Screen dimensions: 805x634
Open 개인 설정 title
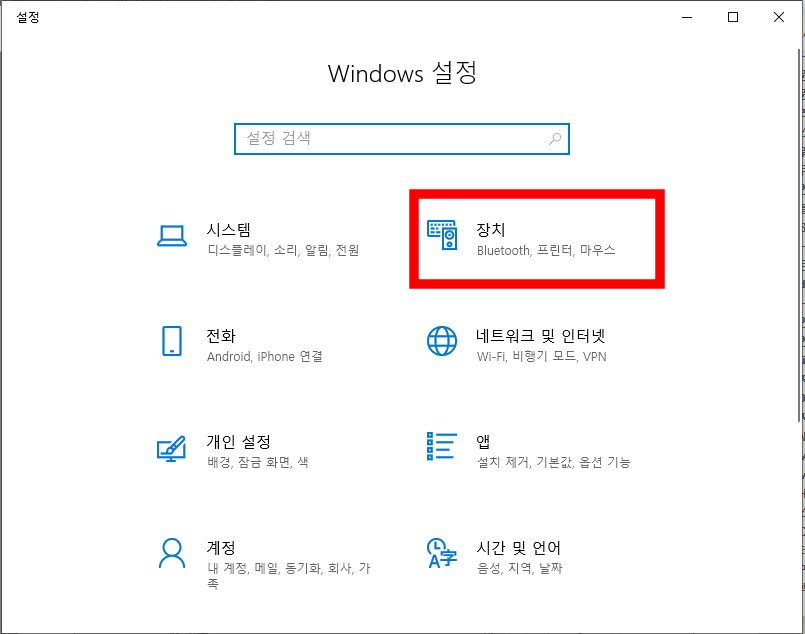coord(239,441)
